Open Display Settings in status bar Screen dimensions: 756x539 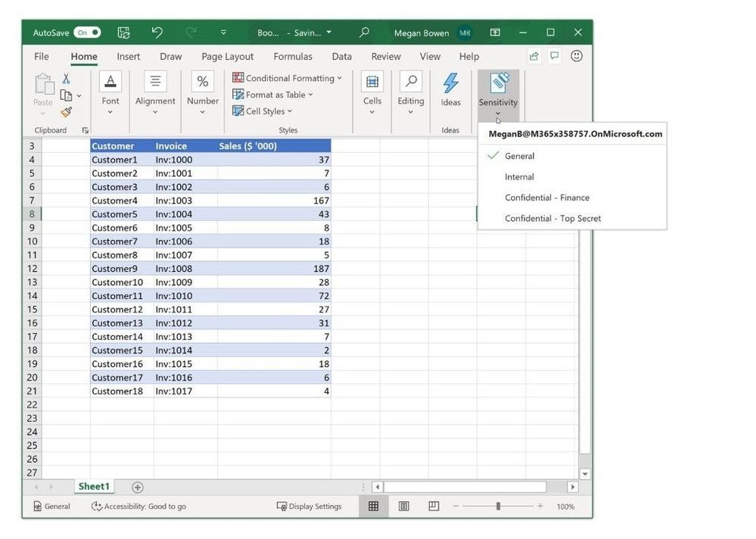pyautogui.click(x=309, y=506)
